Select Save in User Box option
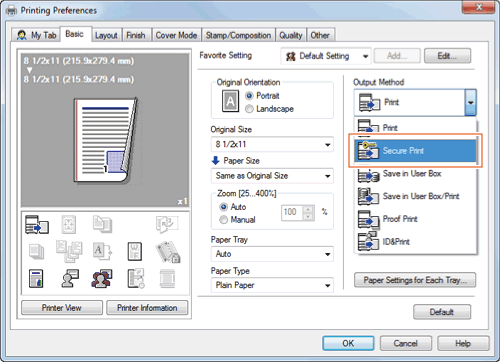This screenshot has width=500, height=362. (x=415, y=174)
